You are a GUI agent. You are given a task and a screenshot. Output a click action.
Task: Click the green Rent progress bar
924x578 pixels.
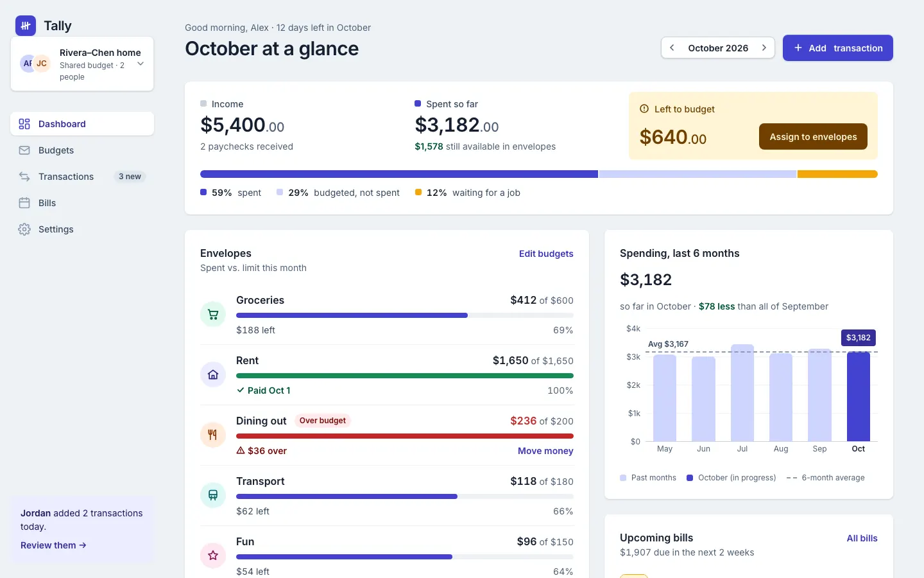click(x=405, y=376)
